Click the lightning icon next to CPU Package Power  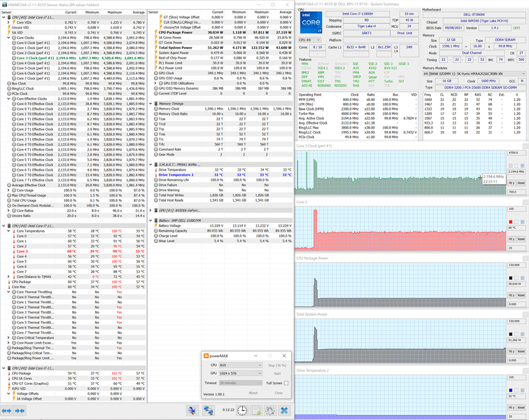coord(156,32)
